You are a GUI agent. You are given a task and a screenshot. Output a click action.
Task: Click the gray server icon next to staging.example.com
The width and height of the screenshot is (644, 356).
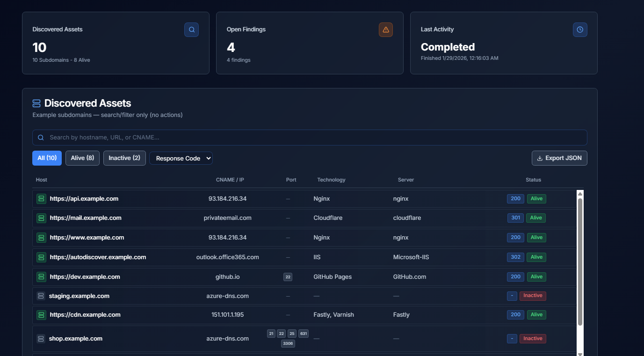tap(41, 296)
